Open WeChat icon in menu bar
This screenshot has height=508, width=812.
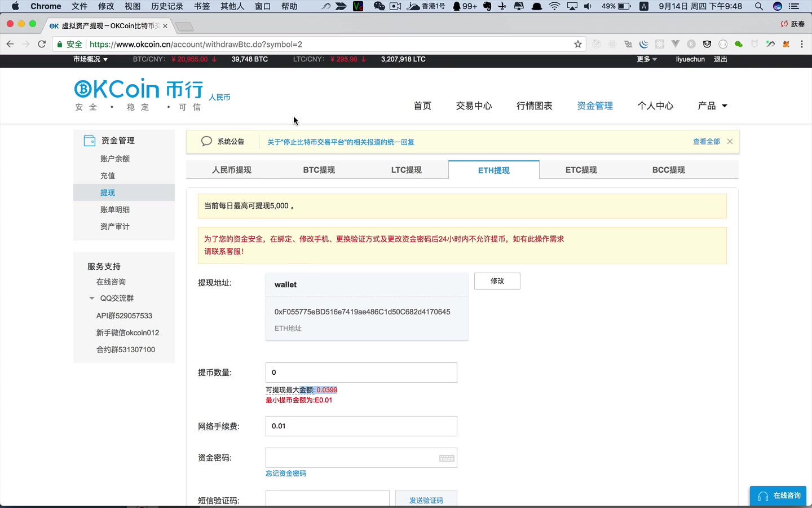point(379,6)
